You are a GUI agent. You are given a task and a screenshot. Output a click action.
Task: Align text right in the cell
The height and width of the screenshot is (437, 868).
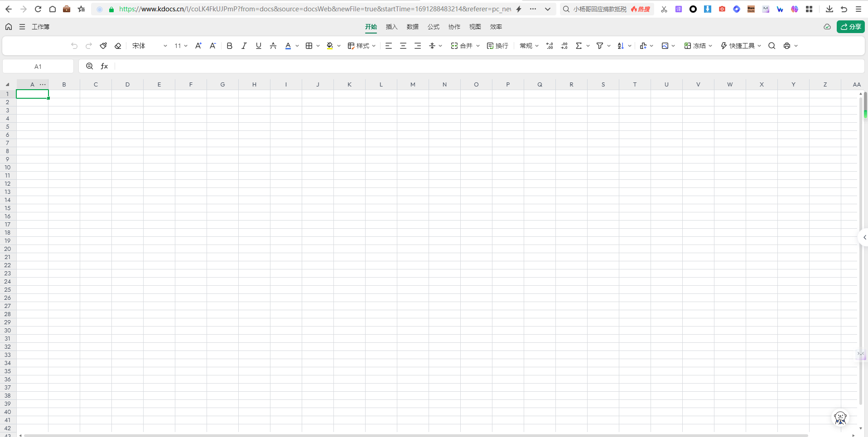[418, 46]
